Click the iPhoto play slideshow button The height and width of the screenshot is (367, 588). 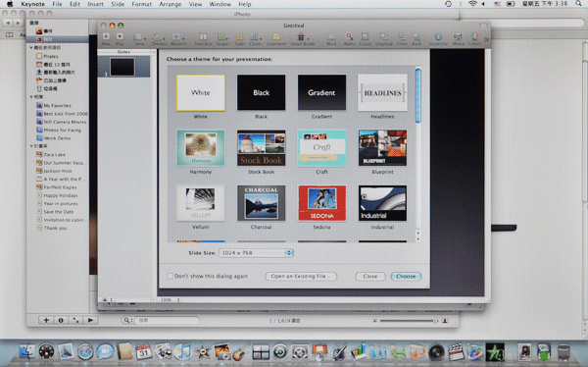pos(90,320)
